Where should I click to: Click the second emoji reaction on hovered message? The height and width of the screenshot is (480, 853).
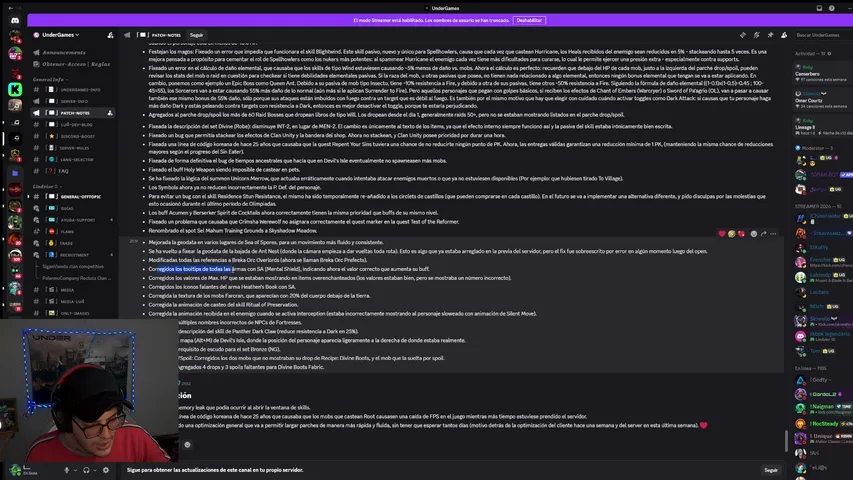click(732, 234)
